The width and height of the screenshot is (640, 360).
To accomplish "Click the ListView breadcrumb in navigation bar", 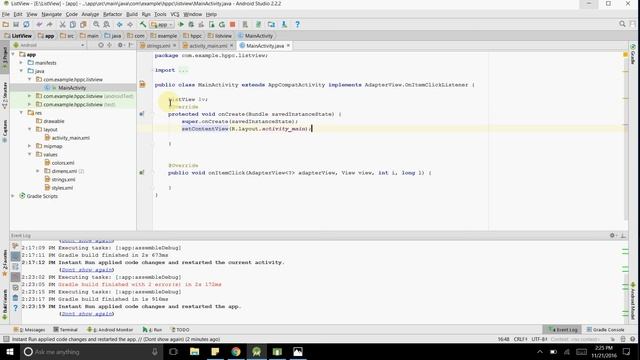I will [x=18, y=36].
